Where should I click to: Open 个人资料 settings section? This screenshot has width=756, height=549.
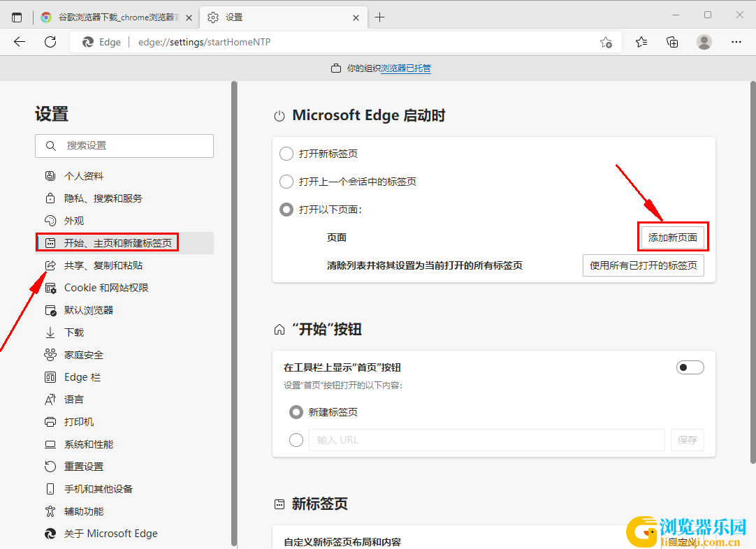(x=124, y=176)
